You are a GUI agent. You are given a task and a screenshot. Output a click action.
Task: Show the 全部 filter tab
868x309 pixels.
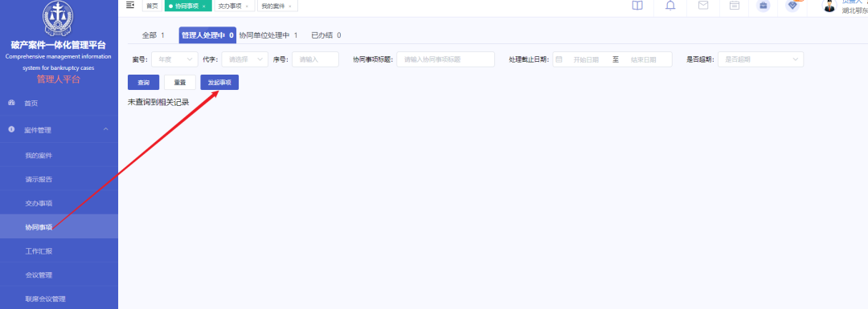pos(154,35)
